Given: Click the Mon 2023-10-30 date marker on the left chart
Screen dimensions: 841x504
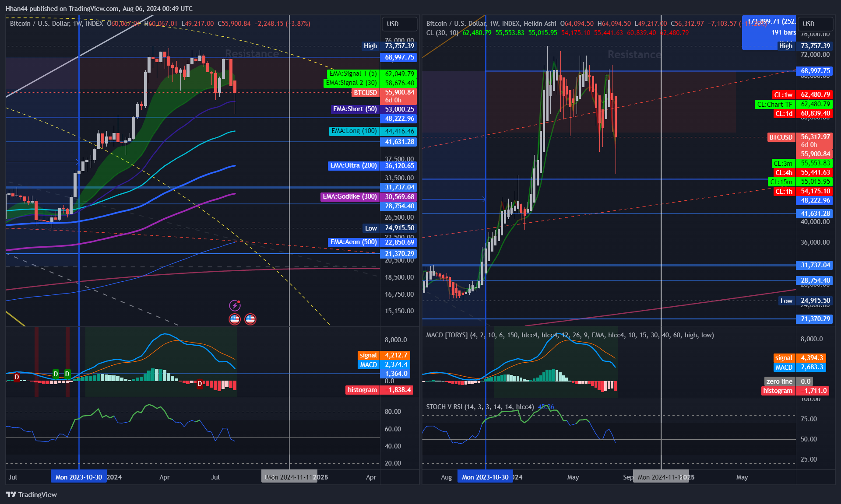Looking at the screenshot, I should click(x=79, y=477).
